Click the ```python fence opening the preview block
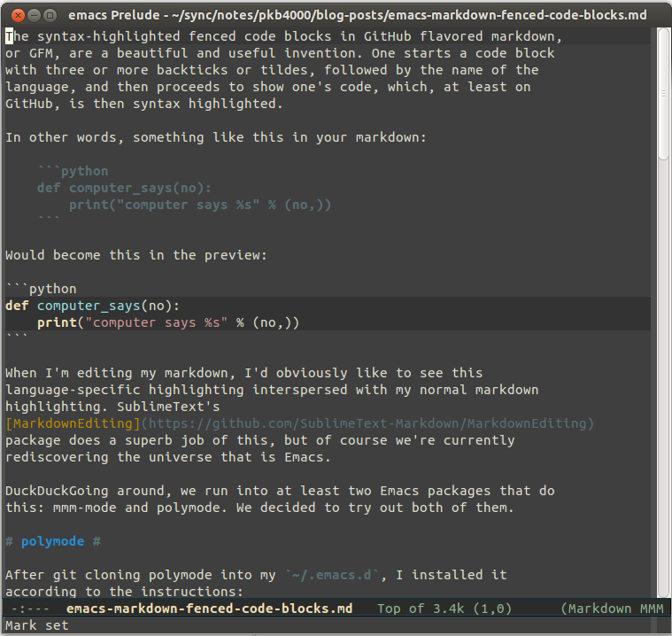672x636 pixels. pos(41,289)
